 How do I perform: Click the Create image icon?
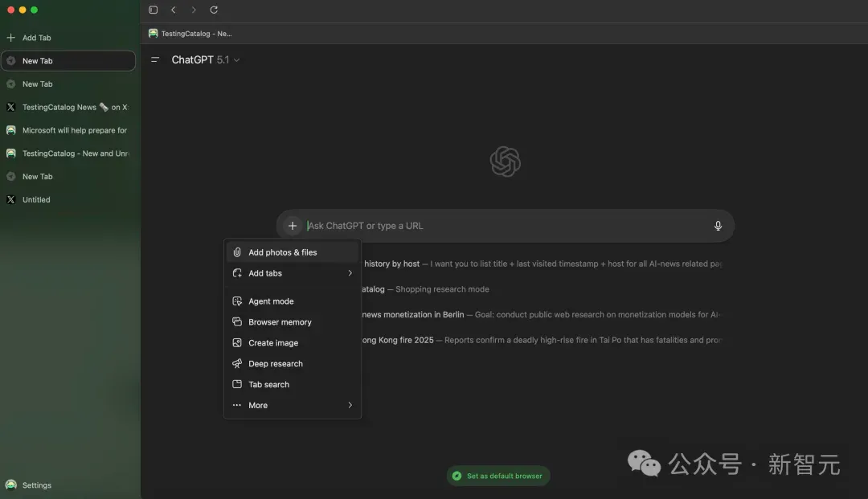pyautogui.click(x=237, y=343)
